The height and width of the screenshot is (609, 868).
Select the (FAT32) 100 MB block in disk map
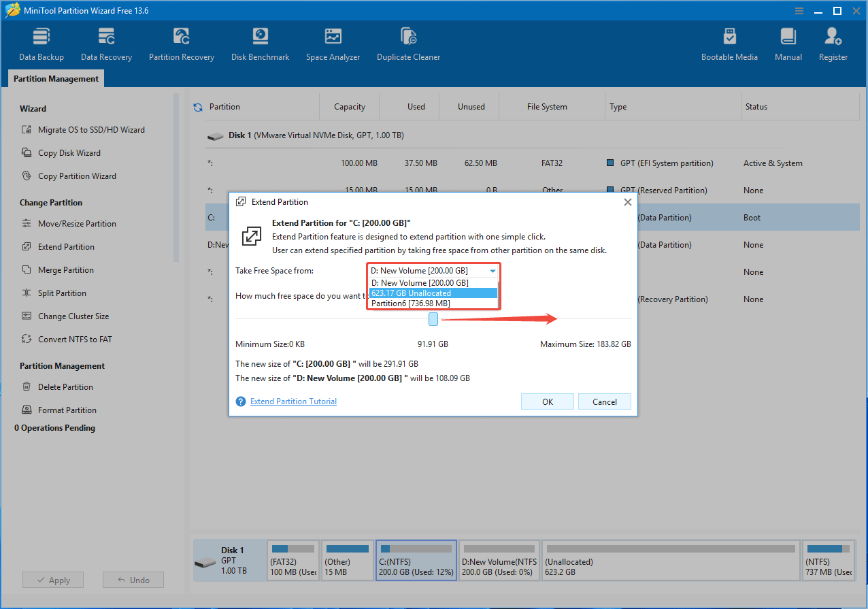click(x=293, y=561)
